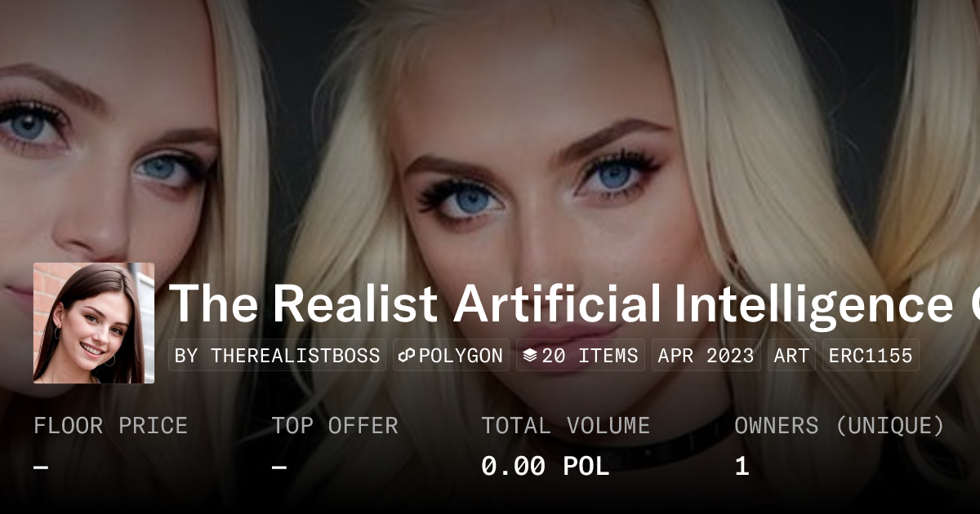The height and width of the screenshot is (514, 980).
Task: Select the 20 ITEMS badge
Action: [x=581, y=356]
